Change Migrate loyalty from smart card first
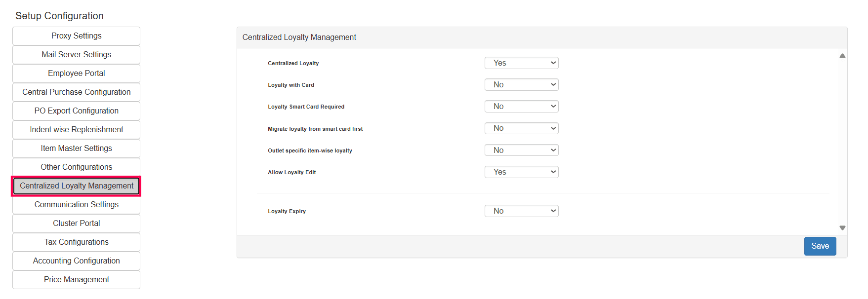The width and height of the screenshot is (868, 299). coord(521,128)
